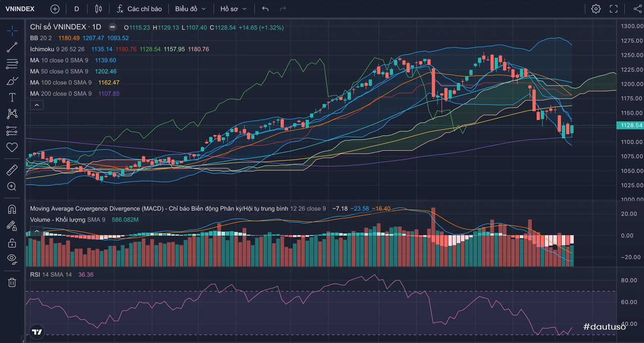Toggle magnet mode for drawings
The height and width of the screenshot is (343, 644).
(12, 209)
